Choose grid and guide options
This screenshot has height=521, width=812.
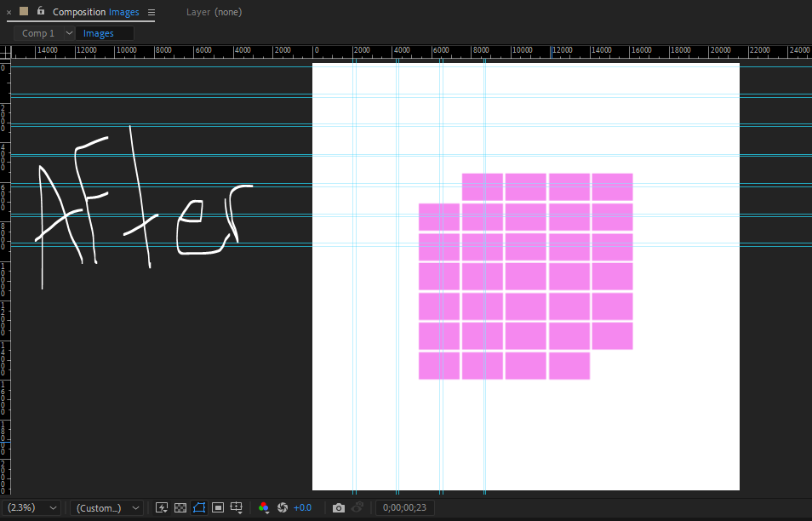pyautogui.click(x=236, y=507)
